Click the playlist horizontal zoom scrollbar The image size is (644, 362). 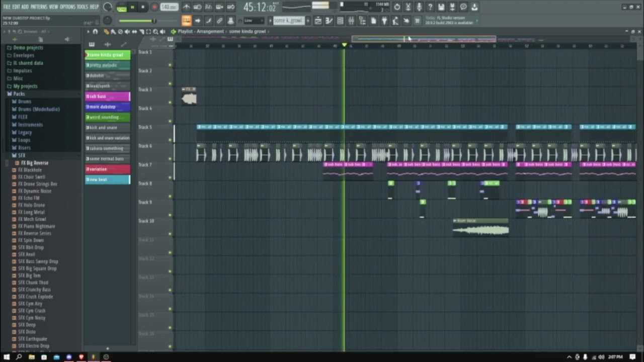424,39
